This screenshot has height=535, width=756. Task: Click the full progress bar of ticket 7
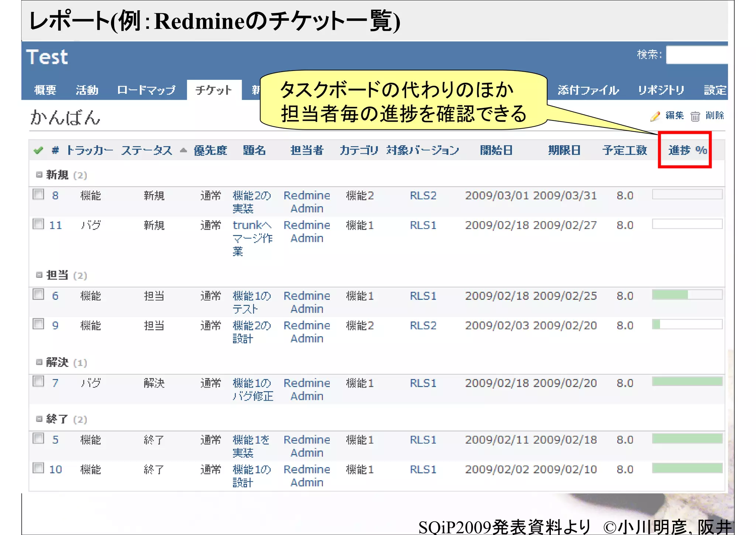[687, 381]
